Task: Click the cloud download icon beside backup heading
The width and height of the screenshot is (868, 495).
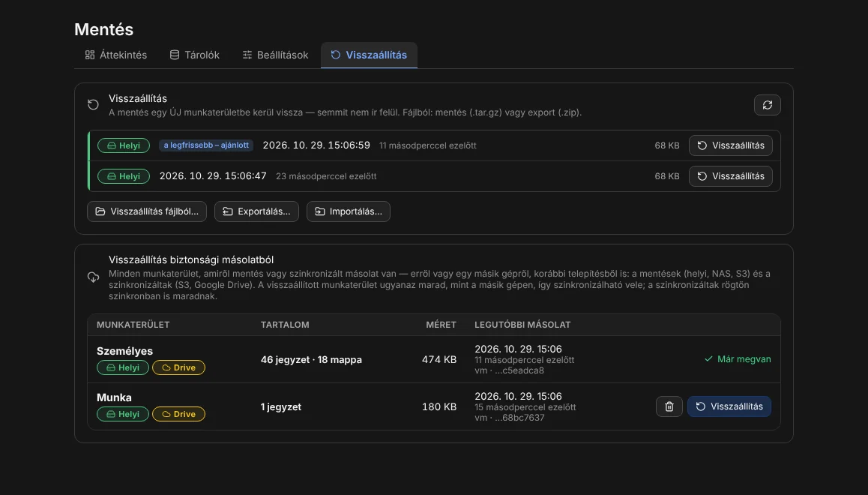Action: [x=93, y=277]
